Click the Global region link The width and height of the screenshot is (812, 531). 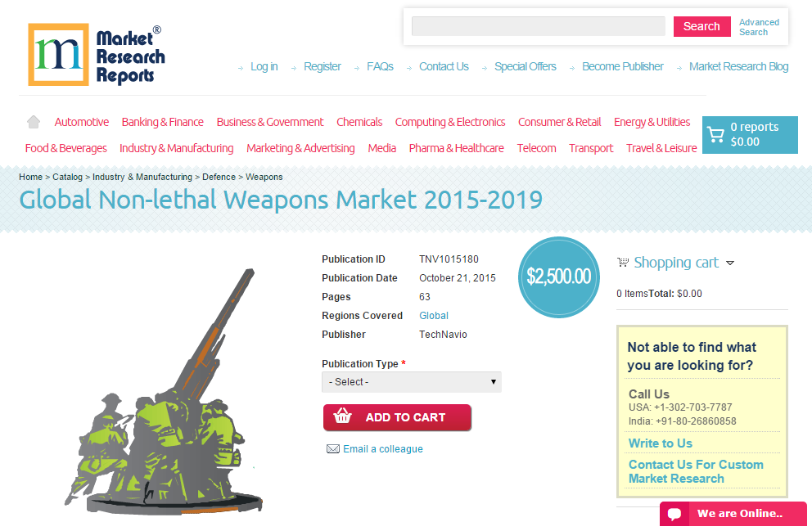(x=434, y=316)
